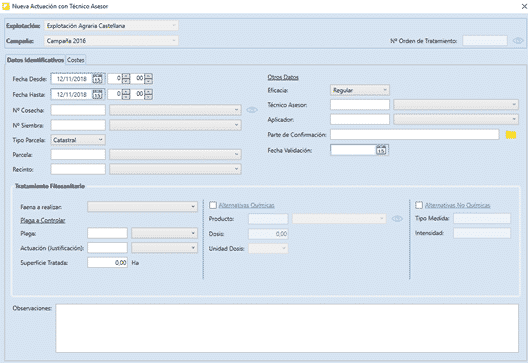Viewport: 528px width, 363px height.
Task: Enable Alternativas Químicas checkbox
Action: 213,205
